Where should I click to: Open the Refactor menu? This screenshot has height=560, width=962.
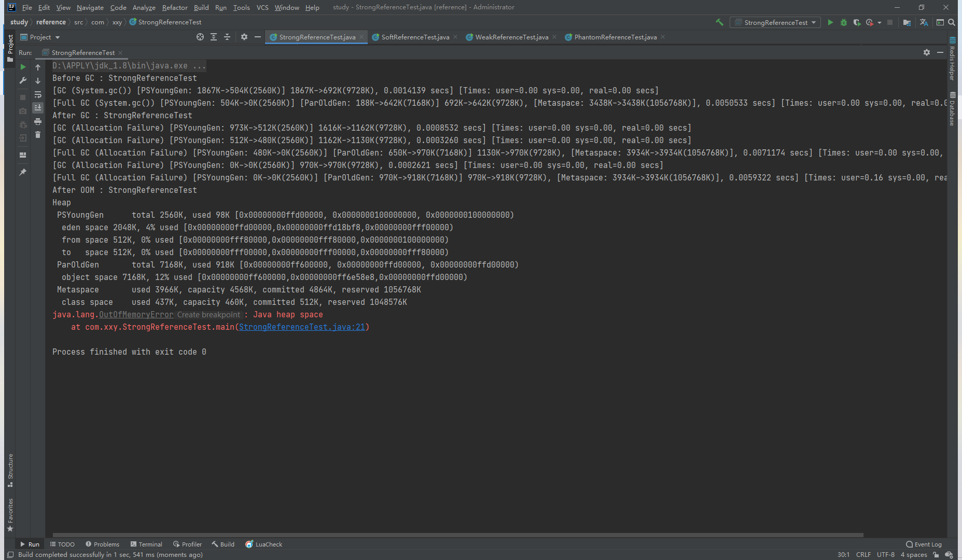[175, 7]
